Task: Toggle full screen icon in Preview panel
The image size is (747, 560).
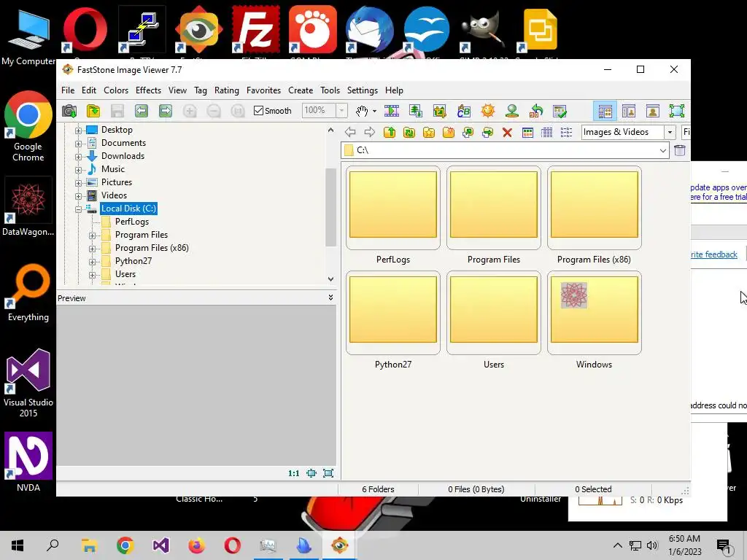Action: click(x=328, y=472)
